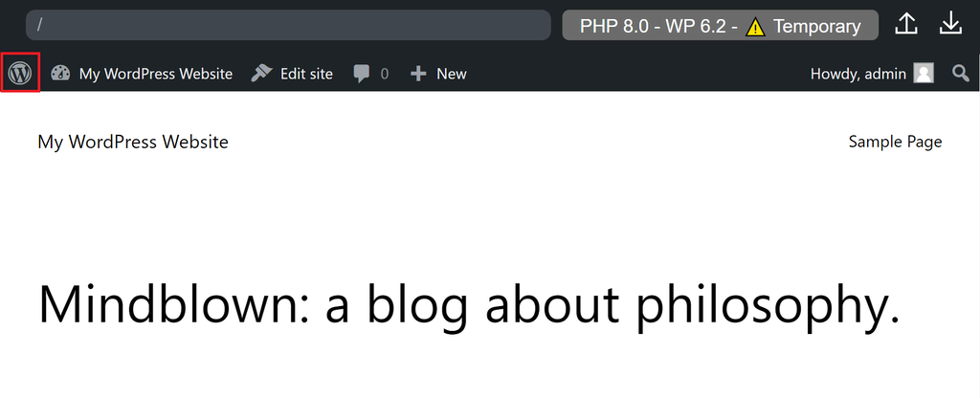Click the Mindblown blog heading
This screenshot has height=398, width=980.
[x=469, y=305]
